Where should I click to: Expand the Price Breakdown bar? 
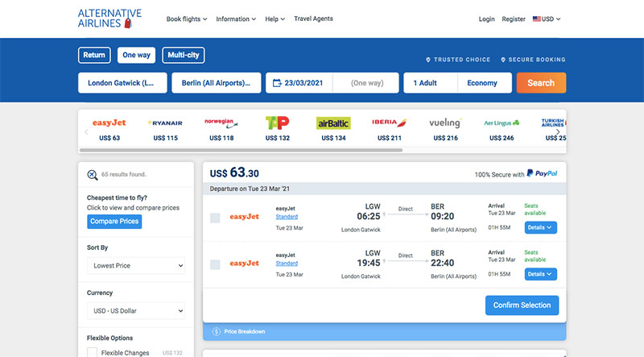[384, 331]
